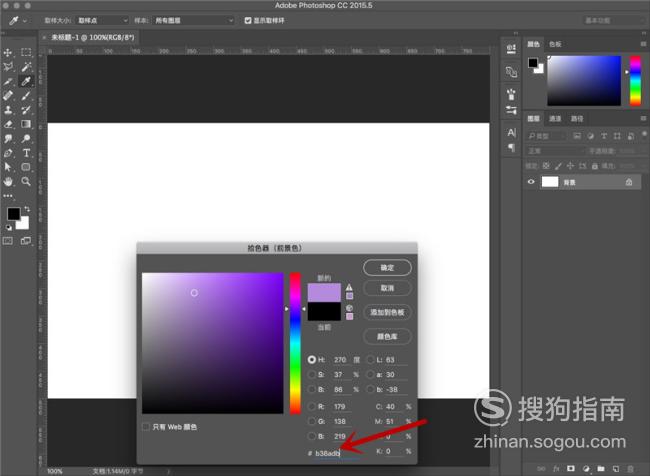Select the S saturation radio button
The height and width of the screenshot is (476, 650).
pyautogui.click(x=312, y=375)
